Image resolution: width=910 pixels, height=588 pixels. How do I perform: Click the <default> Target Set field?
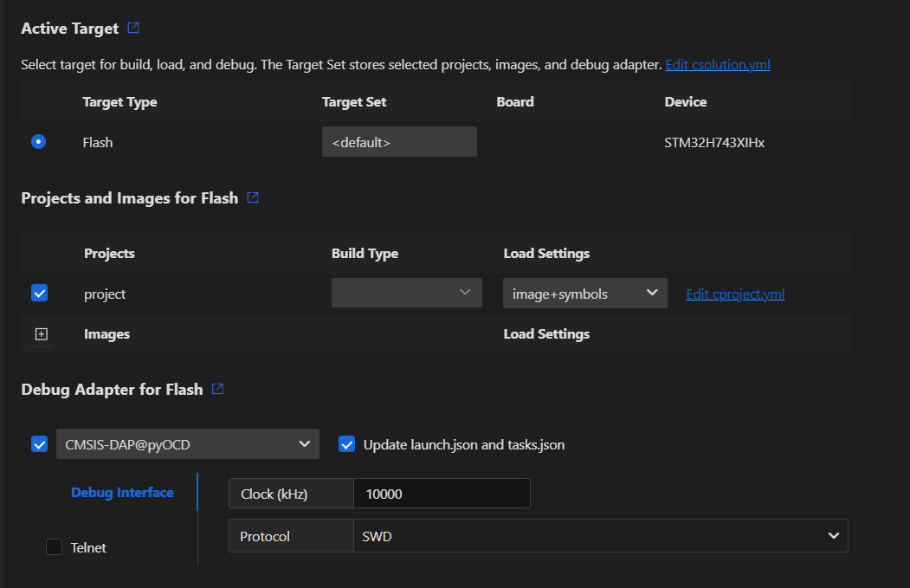[x=399, y=142]
